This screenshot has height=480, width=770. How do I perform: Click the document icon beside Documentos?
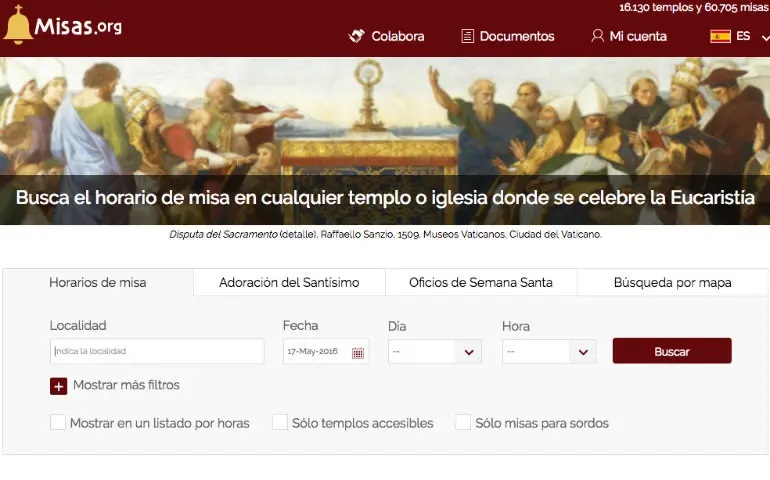click(467, 36)
